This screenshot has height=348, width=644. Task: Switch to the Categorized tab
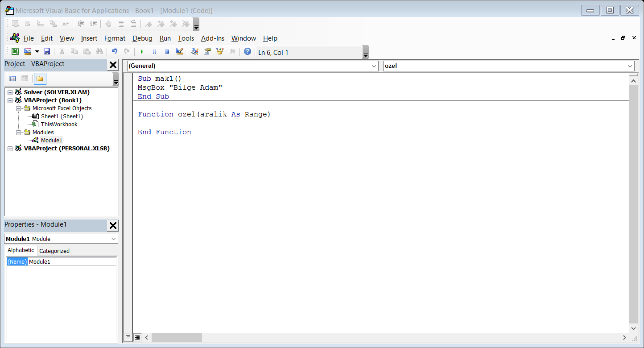(54, 251)
